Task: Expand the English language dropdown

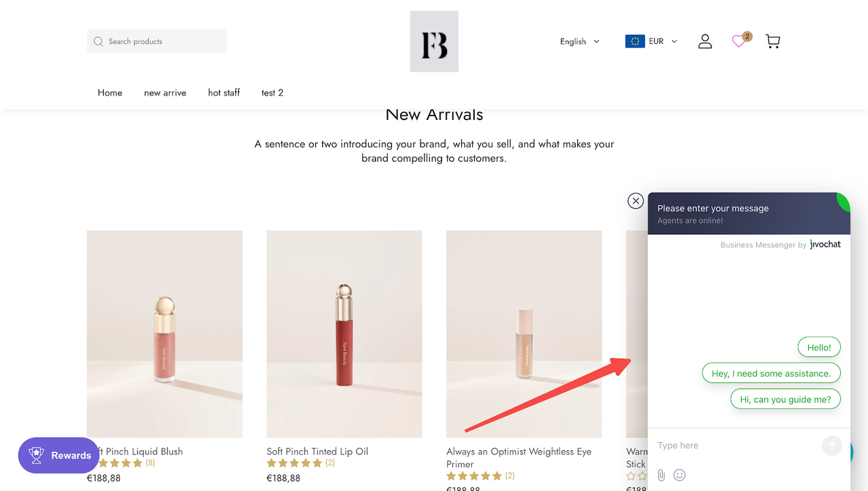Action: [580, 41]
